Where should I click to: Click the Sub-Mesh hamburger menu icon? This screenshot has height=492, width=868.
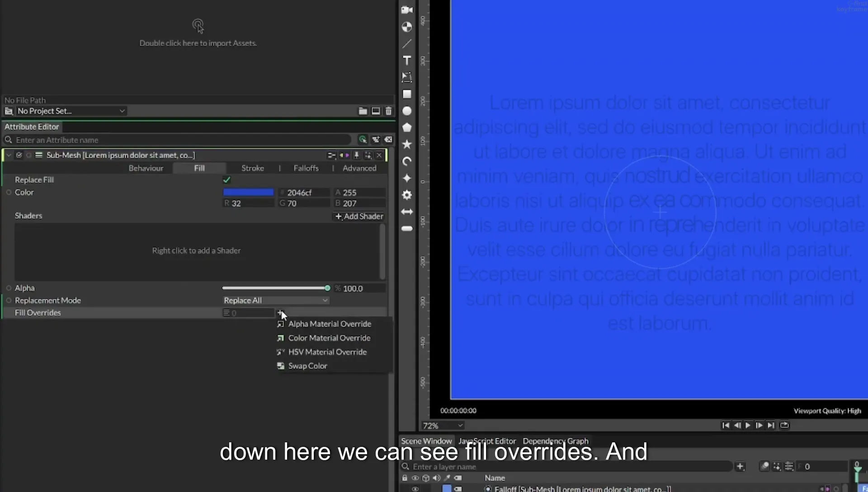[39, 155]
